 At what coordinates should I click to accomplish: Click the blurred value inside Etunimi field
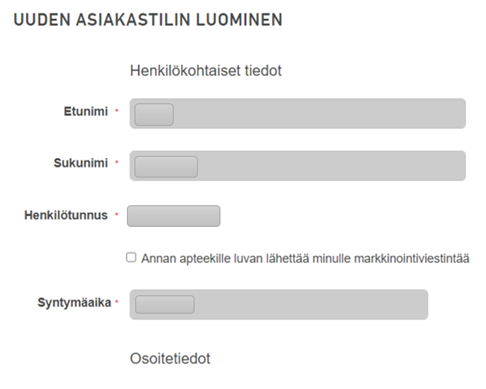pyautogui.click(x=154, y=114)
